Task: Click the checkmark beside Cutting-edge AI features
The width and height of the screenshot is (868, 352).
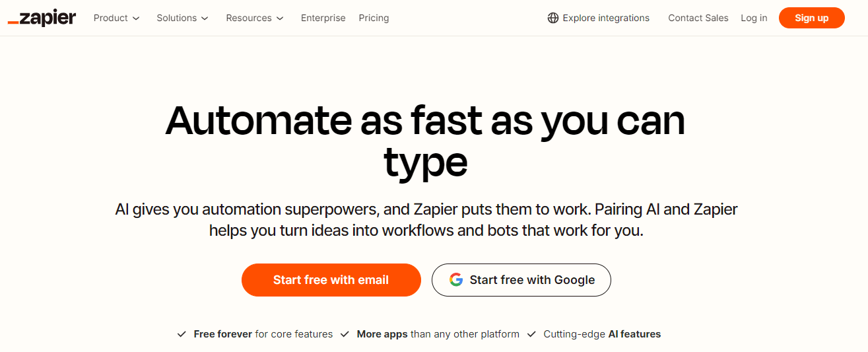Action: [531, 334]
